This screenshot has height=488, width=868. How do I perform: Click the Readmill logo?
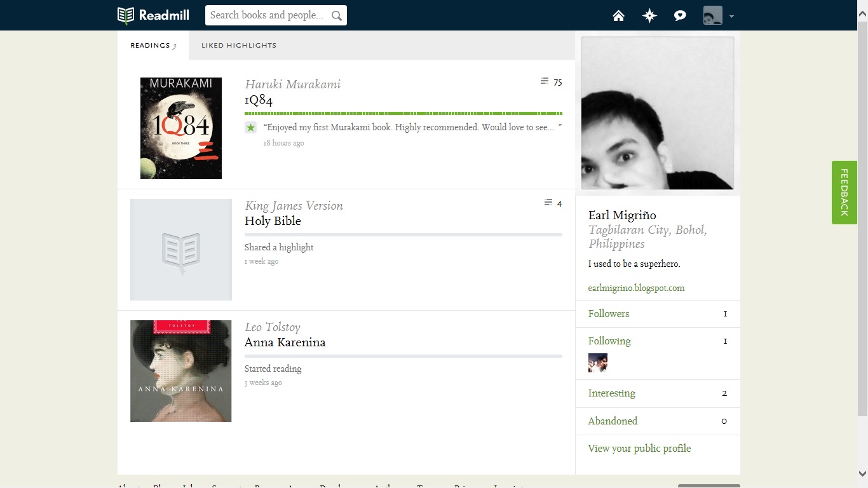coord(153,15)
